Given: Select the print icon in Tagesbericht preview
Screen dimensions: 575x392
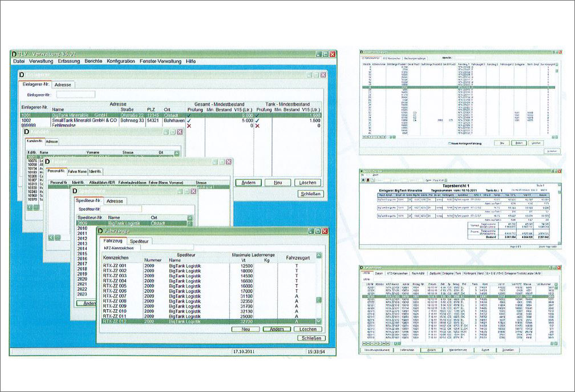Looking at the screenshot, I should [x=363, y=179].
